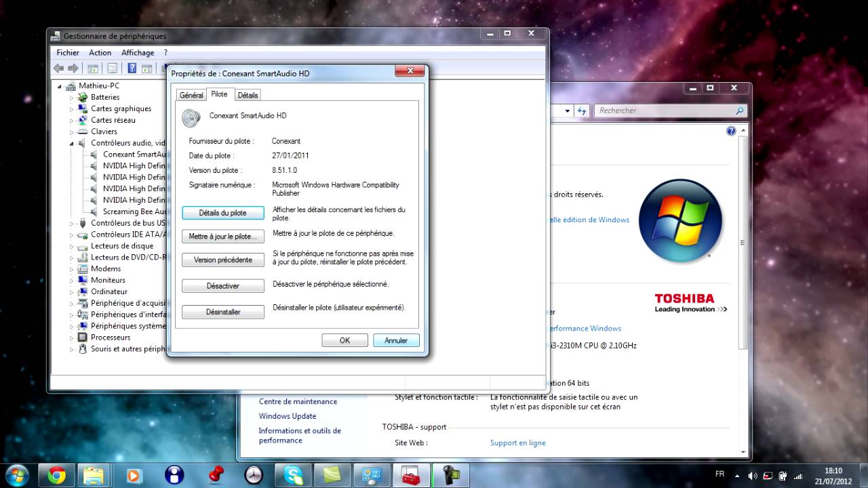The height and width of the screenshot is (488, 868).
Task: Click the Mathieu-PC computer icon
Action: click(71, 85)
